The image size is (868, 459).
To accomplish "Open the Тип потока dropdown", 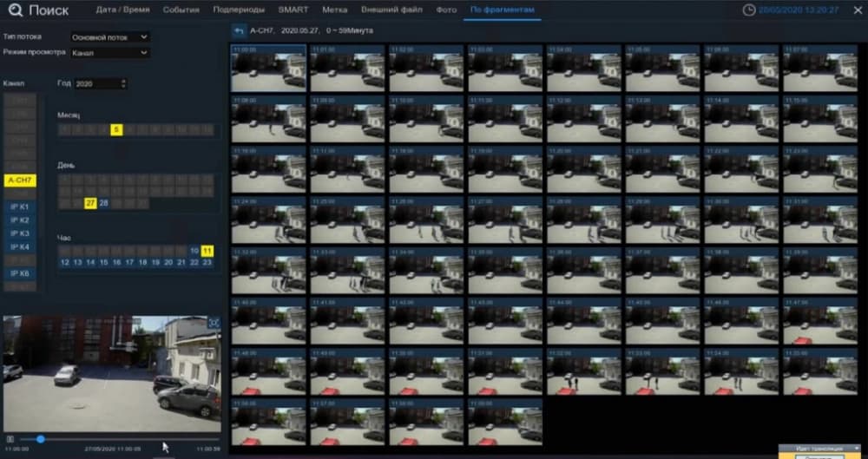I will [110, 37].
